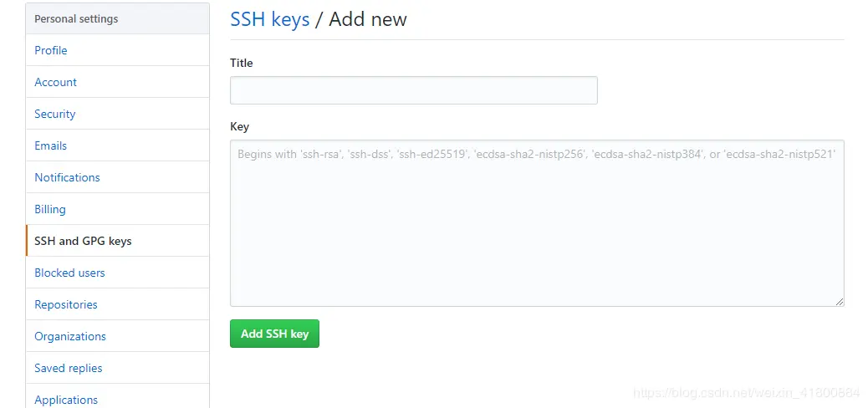Follow the SSH keys breadcrumb link

(269, 19)
